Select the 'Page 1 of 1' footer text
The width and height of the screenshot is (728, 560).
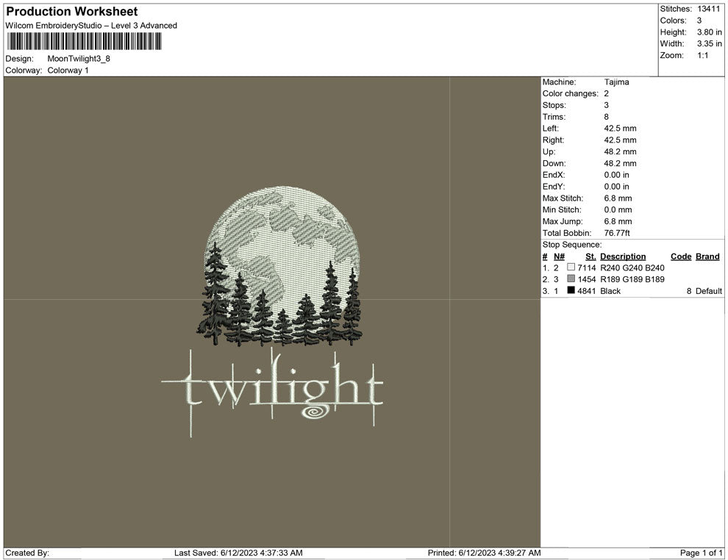coord(701,553)
